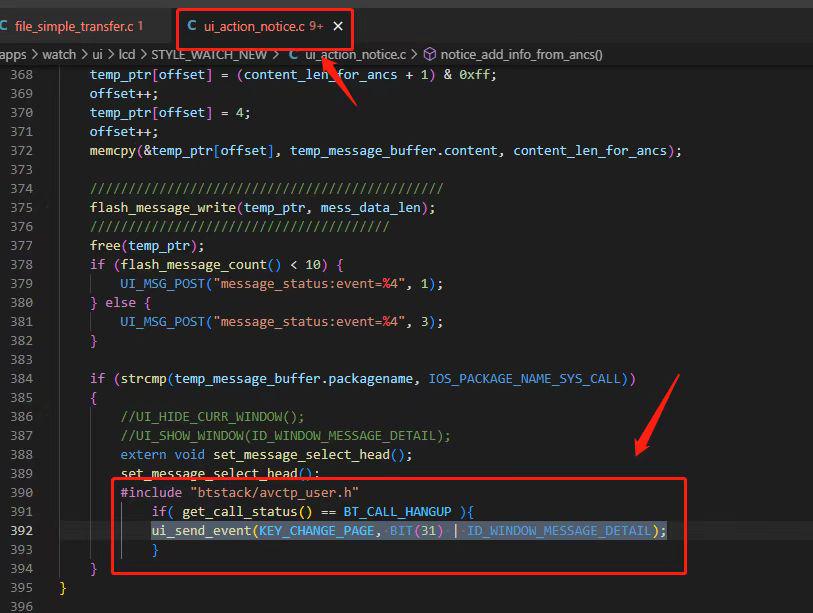The image size is (813, 613).
Task: Click commented //UI_SHOW_WINDOW(ID_WINDOW_MESSAGE_DETAIL); line
Action: (285, 436)
